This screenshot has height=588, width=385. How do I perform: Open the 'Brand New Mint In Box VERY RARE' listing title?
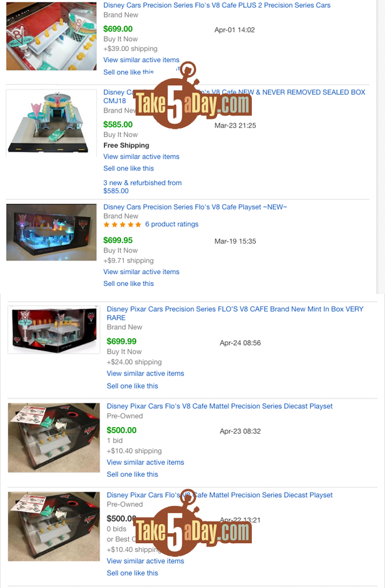[x=235, y=313]
